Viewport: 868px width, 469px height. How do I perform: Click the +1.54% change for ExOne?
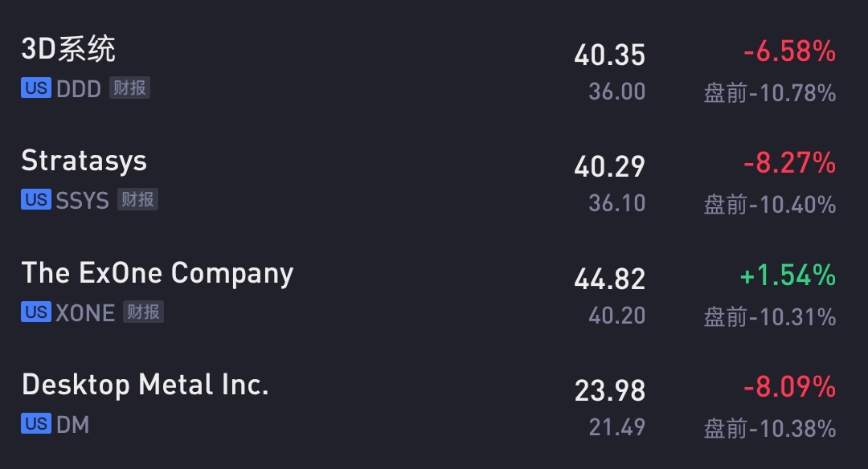click(788, 275)
